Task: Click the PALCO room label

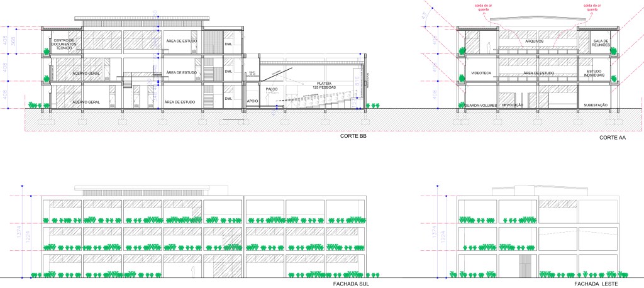Action: pyautogui.click(x=272, y=89)
